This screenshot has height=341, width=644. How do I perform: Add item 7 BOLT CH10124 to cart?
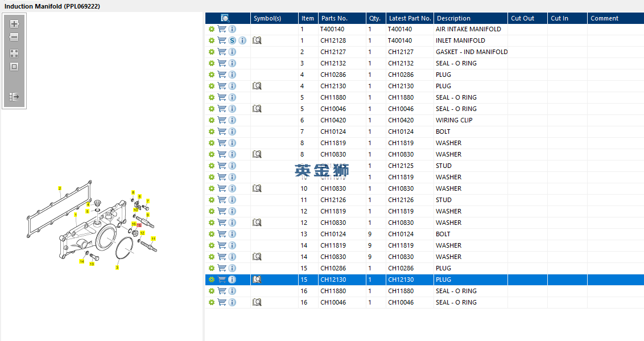(222, 132)
